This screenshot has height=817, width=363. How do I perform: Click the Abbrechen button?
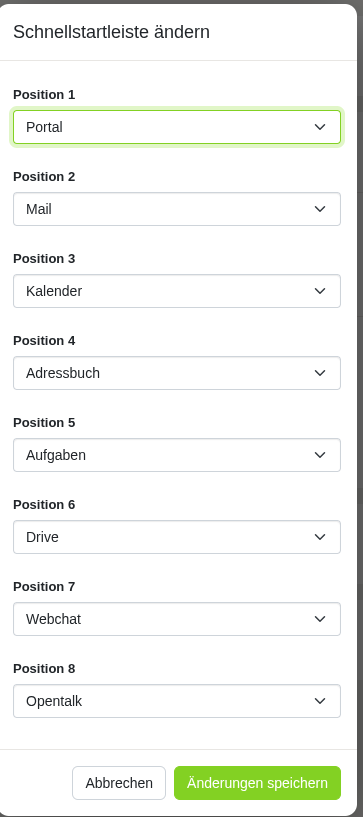(119, 783)
